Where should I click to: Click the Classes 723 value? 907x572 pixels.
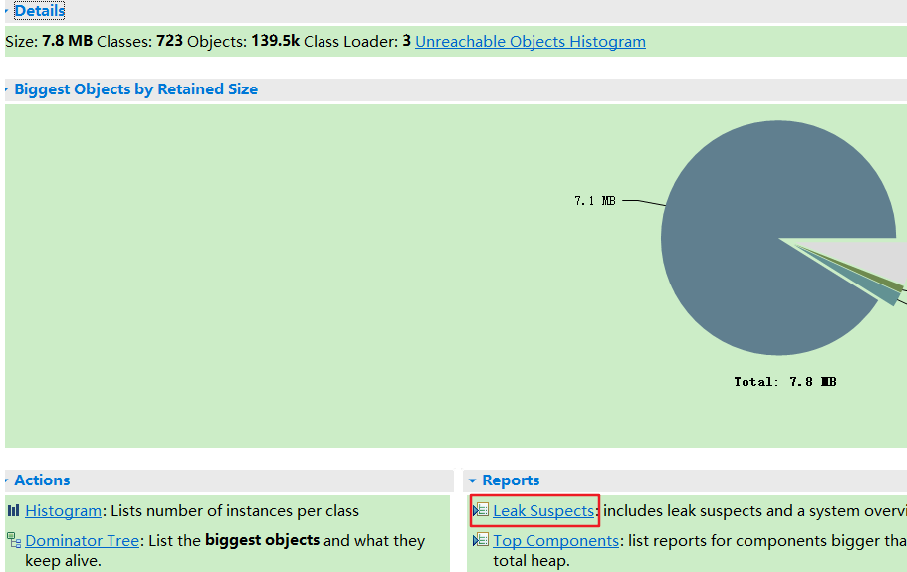[169, 41]
